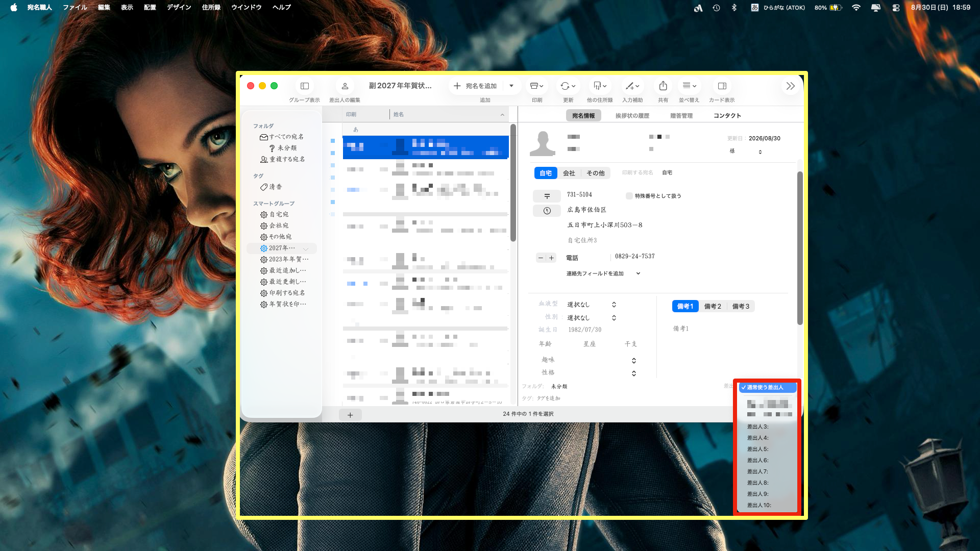Screen dimensions: 980x551
Task: Select the その他 address segment
Action: (595, 173)
